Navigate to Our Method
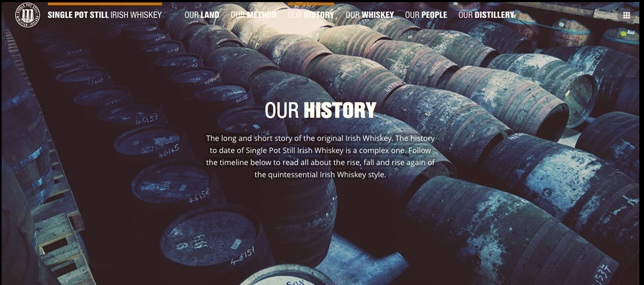Screen dimensions: 644x285 [253, 15]
